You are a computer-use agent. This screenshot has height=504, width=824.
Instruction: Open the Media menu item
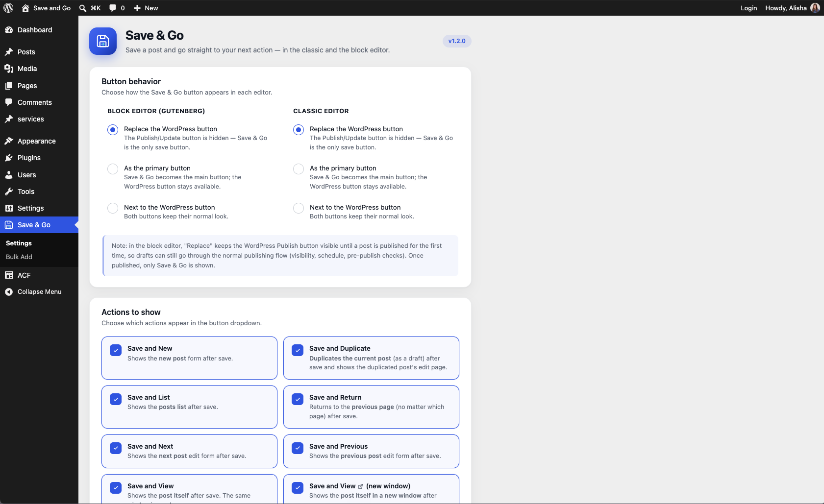[39, 69]
